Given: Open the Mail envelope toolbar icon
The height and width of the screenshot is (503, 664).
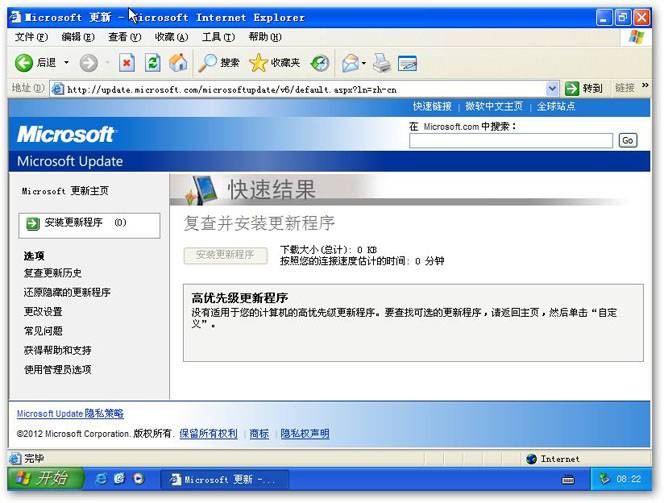Looking at the screenshot, I should click(350, 63).
